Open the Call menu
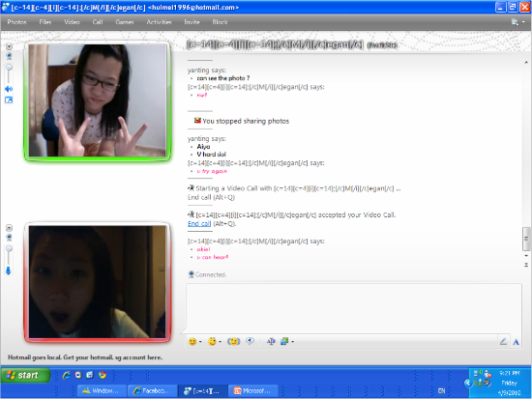 pyautogui.click(x=98, y=22)
